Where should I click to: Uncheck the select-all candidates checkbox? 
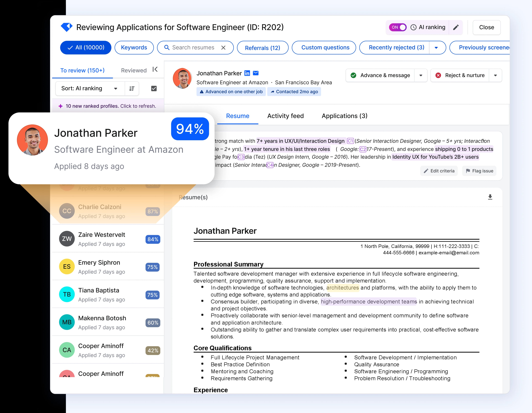(x=154, y=88)
